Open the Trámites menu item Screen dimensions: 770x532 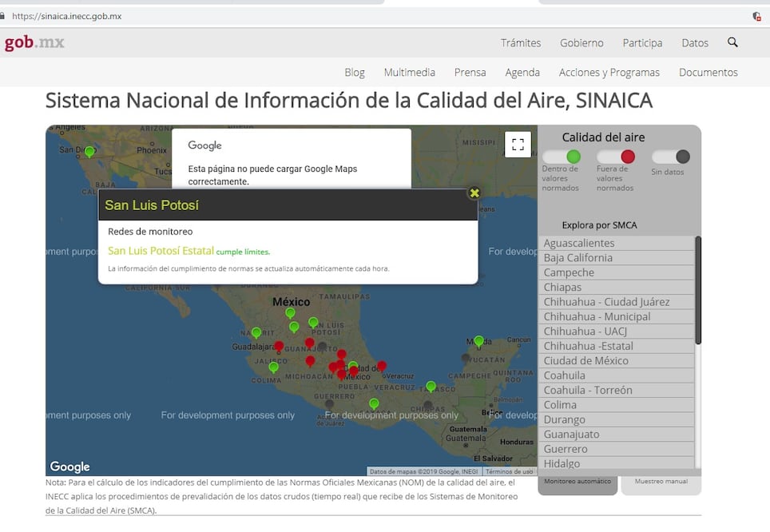pos(521,43)
